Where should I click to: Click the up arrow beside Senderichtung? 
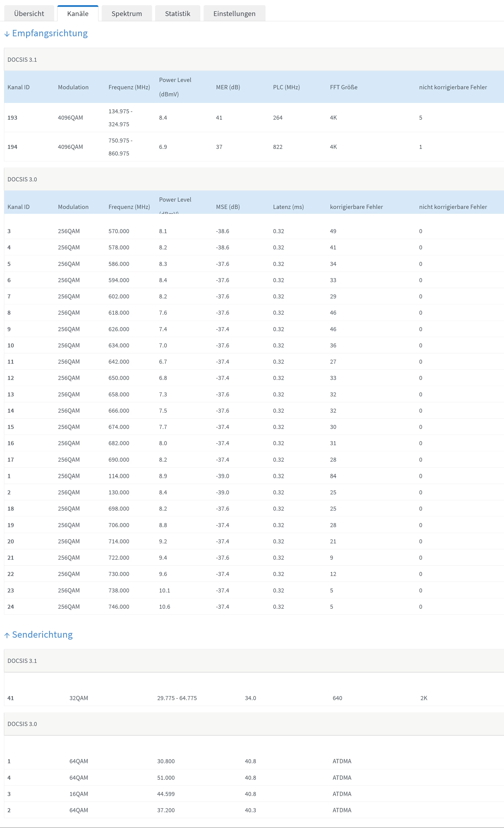[x=7, y=635]
